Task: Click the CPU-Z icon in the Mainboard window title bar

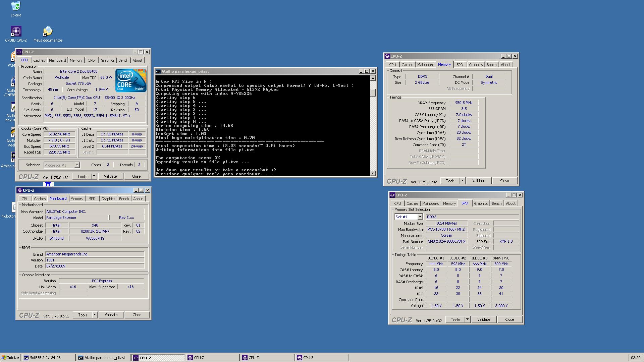Action: [19, 190]
